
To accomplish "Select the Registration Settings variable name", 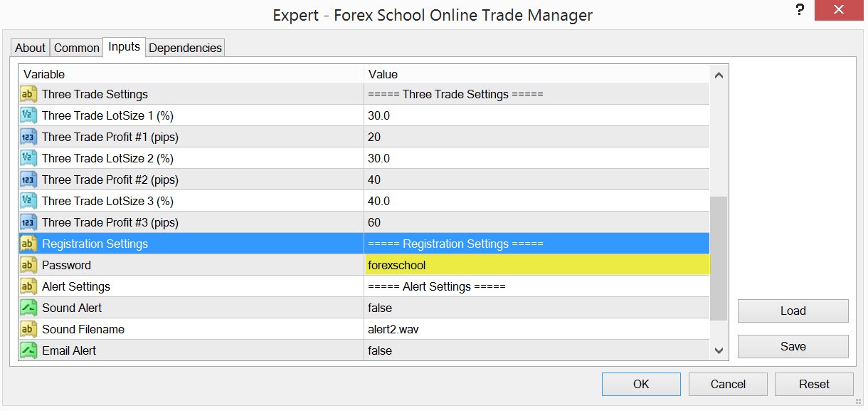I will 95,244.
